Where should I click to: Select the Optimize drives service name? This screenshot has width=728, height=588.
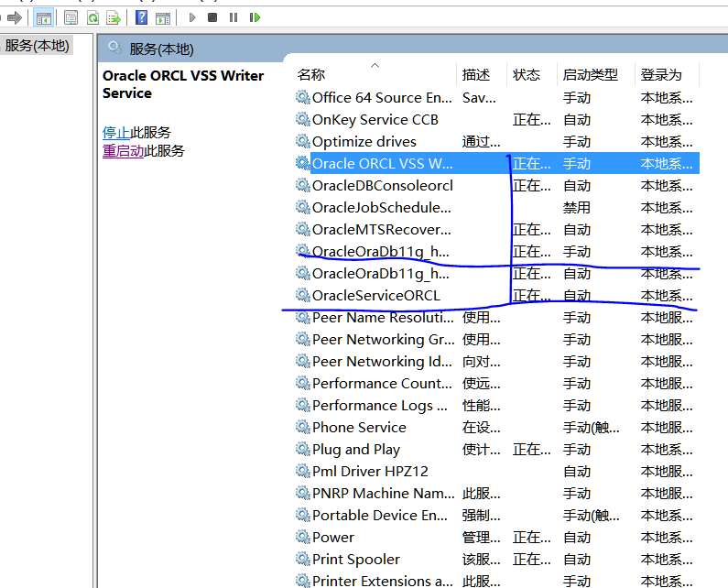point(364,142)
